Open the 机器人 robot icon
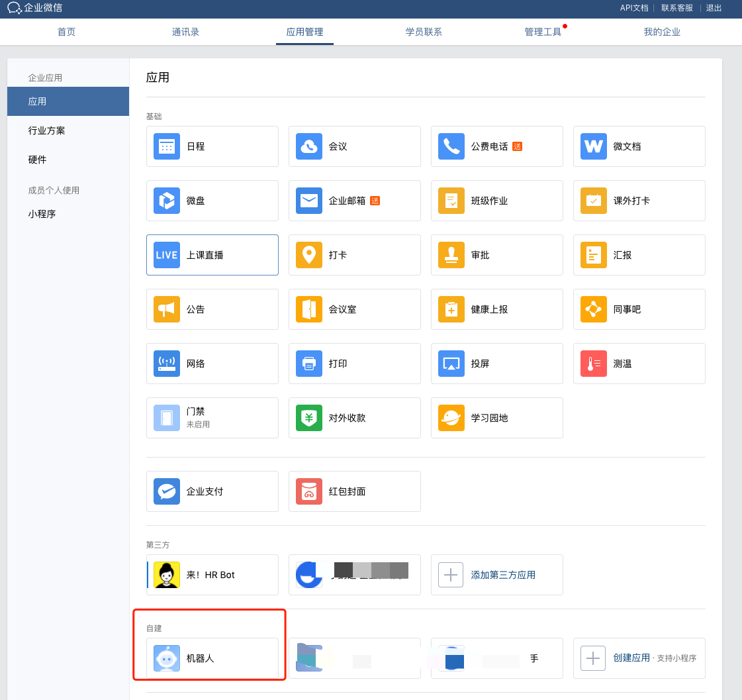Viewport: 742px width, 700px height. click(x=167, y=658)
